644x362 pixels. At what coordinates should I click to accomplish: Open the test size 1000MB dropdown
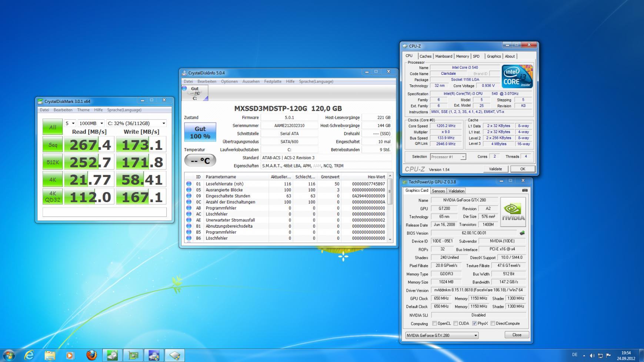pos(91,123)
